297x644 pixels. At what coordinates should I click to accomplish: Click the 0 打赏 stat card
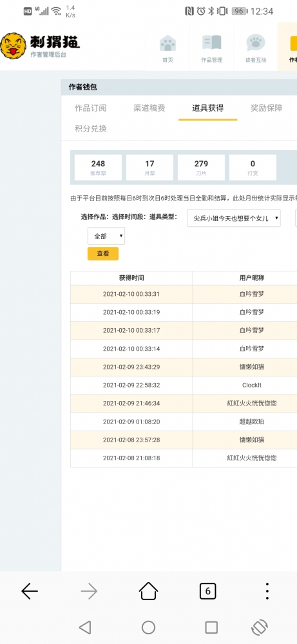pyautogui.click(x=253, y=167)
